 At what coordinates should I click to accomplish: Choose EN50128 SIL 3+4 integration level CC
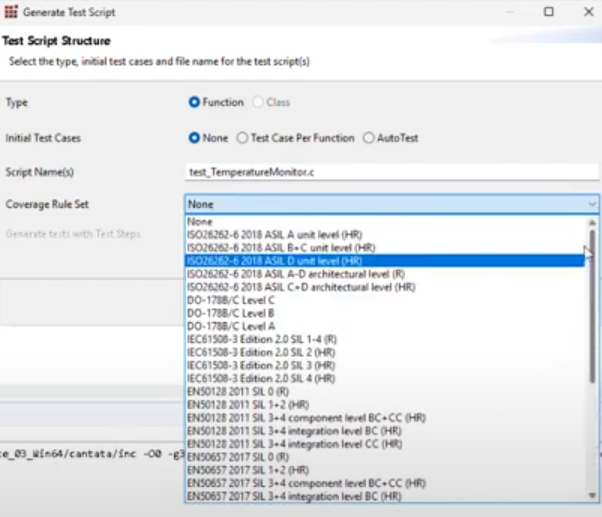tap(385, 444)
